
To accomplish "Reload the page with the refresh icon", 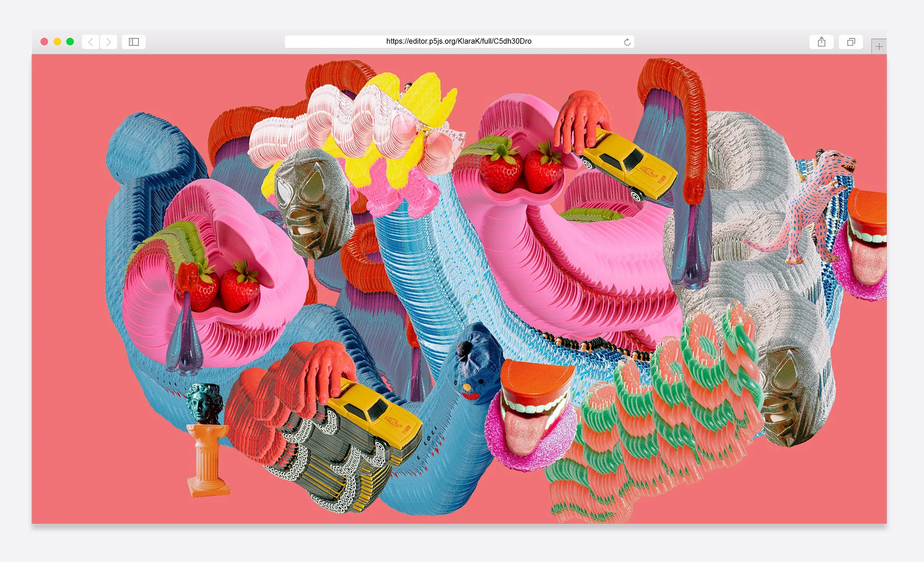I will [627, 42].
